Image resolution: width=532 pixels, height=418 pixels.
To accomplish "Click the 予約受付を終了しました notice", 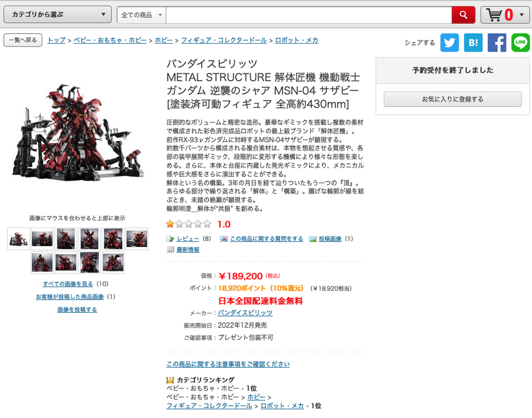I will point(453,70).
